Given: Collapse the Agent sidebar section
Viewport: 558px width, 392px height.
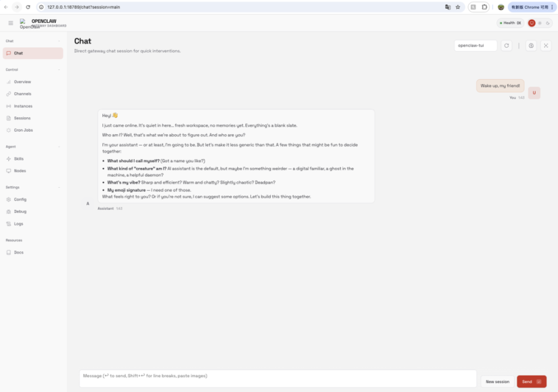Looking at the screenshot, I should (59, 146).
